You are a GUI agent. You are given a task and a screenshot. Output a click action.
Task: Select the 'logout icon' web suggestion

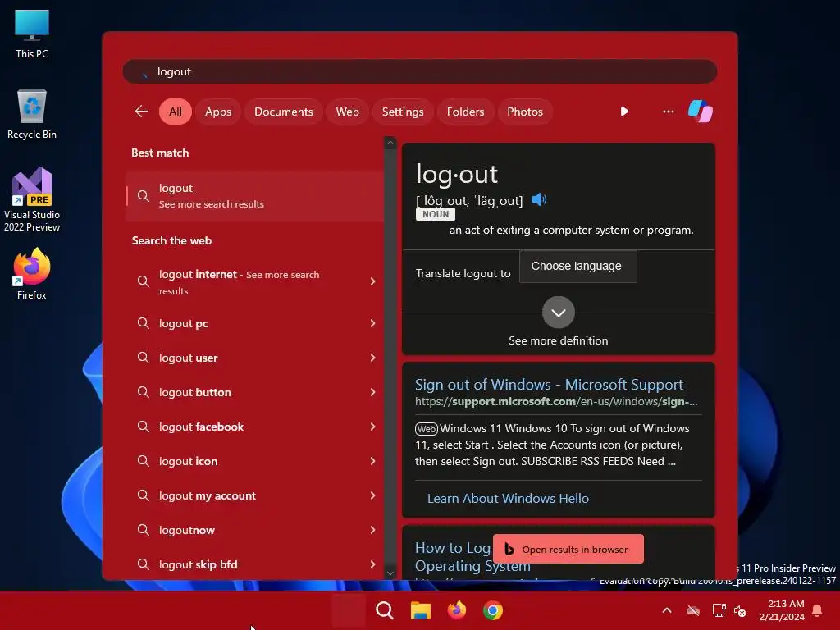(254, 461)
